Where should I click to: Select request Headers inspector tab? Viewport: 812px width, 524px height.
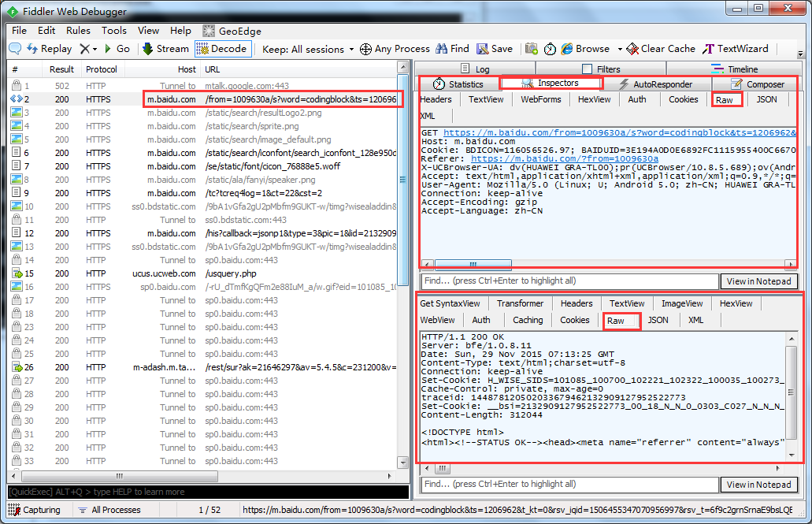[436, 99]
